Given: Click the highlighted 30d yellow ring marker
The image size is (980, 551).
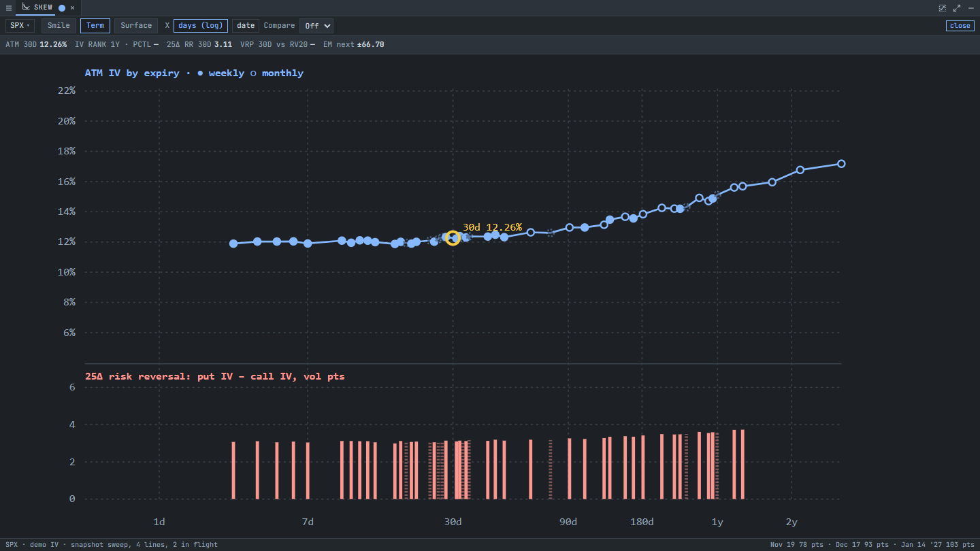Looking at the screenshot, I should (x=453, y=238).
